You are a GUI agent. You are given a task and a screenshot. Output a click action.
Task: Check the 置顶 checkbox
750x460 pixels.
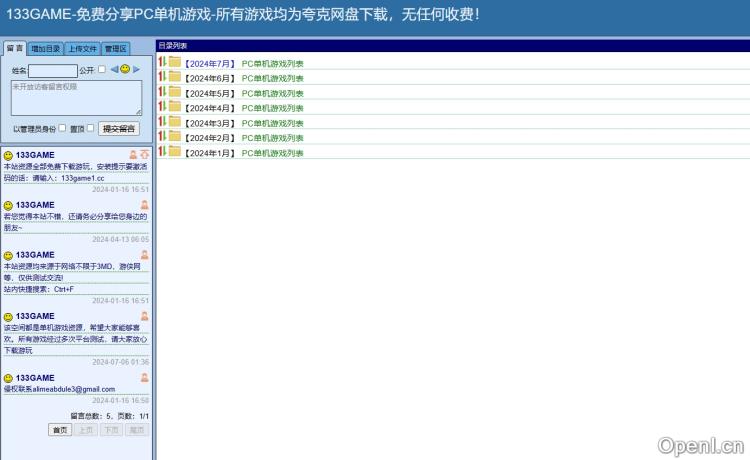tap(91, 128)
